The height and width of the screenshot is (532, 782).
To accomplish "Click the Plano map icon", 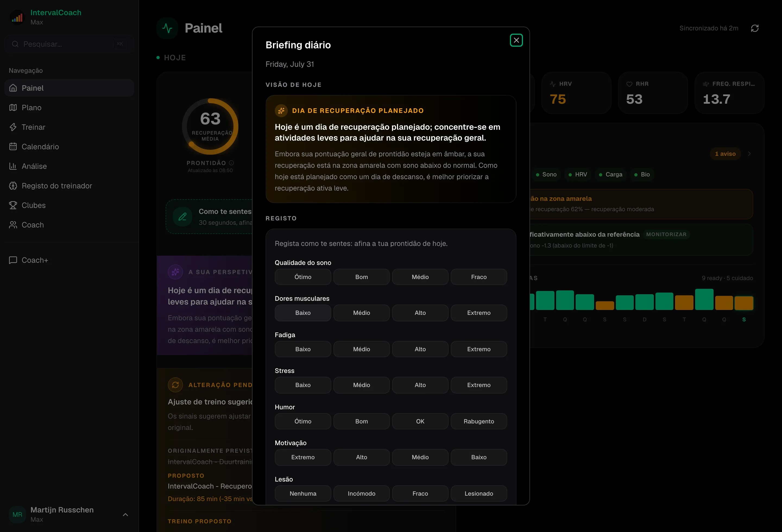I will point(13,107).
